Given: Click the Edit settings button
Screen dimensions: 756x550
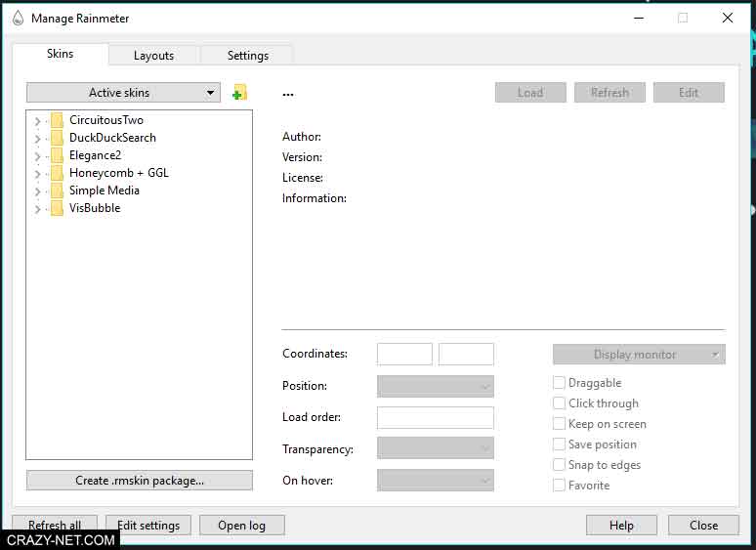Looking at the screenshot, I should pyautogui.click(x=148, y=525).
